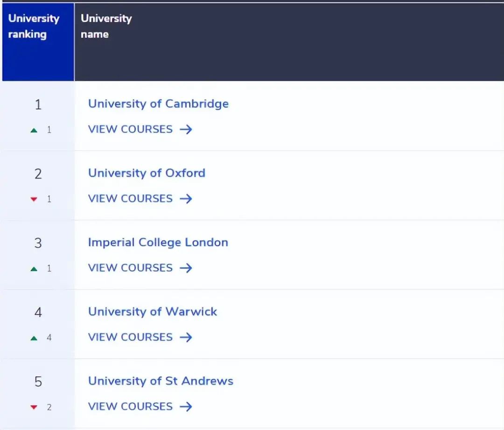
Task: Open the University of Oxford link
Action: coord(147,173)
